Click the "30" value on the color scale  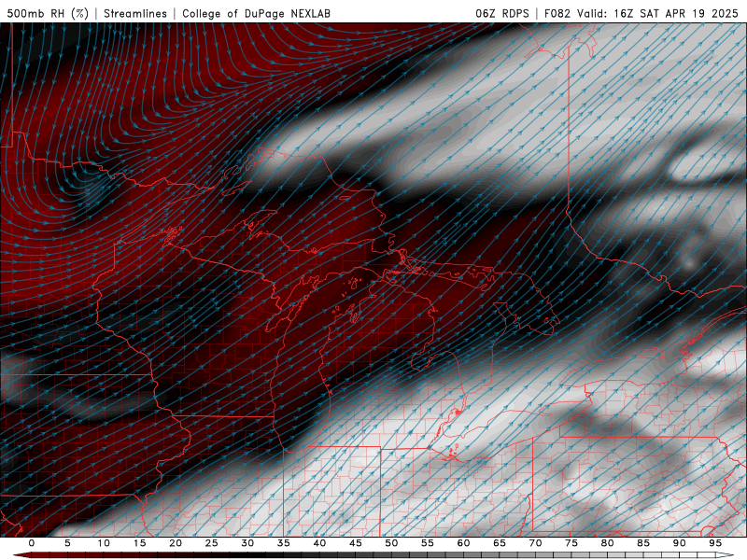247,543
